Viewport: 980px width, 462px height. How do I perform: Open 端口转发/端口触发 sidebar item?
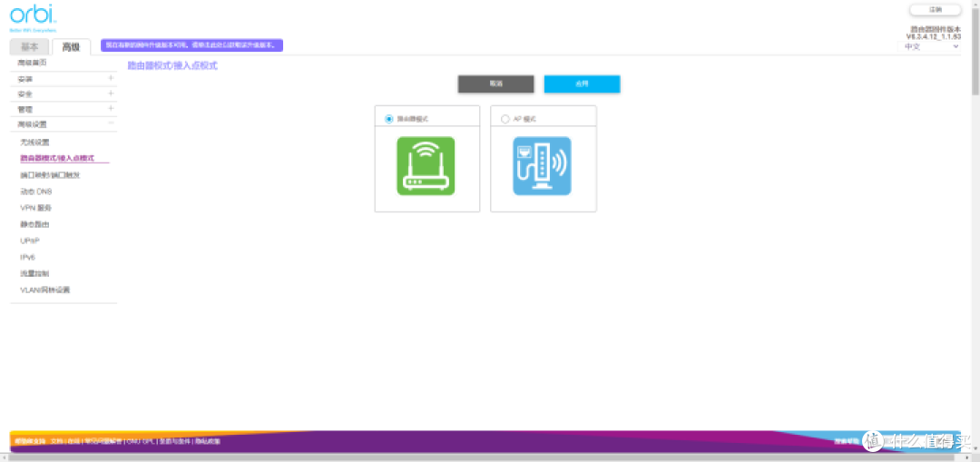(x=50, y=175)
